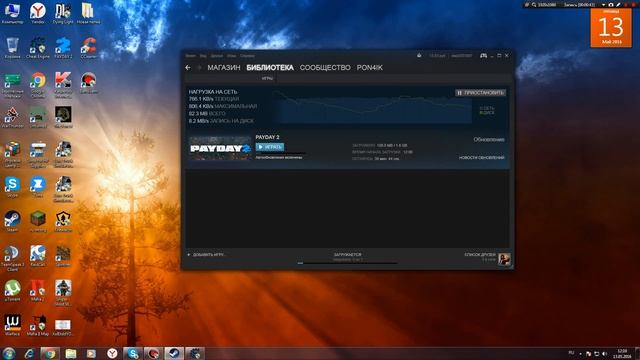
Task: Open file explorer on taskbar
Action: (x=71, y=353)
